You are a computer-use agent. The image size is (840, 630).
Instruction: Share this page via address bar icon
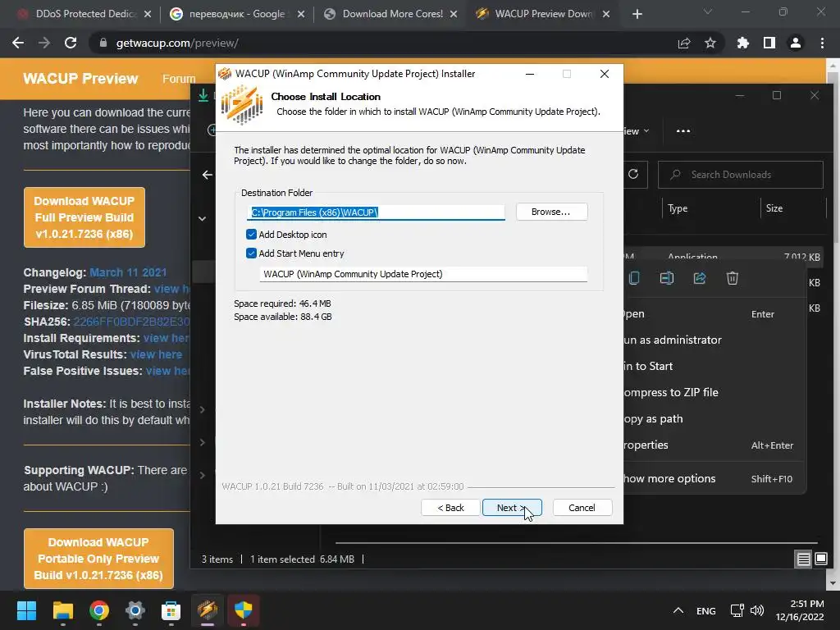tap(684, 43)
